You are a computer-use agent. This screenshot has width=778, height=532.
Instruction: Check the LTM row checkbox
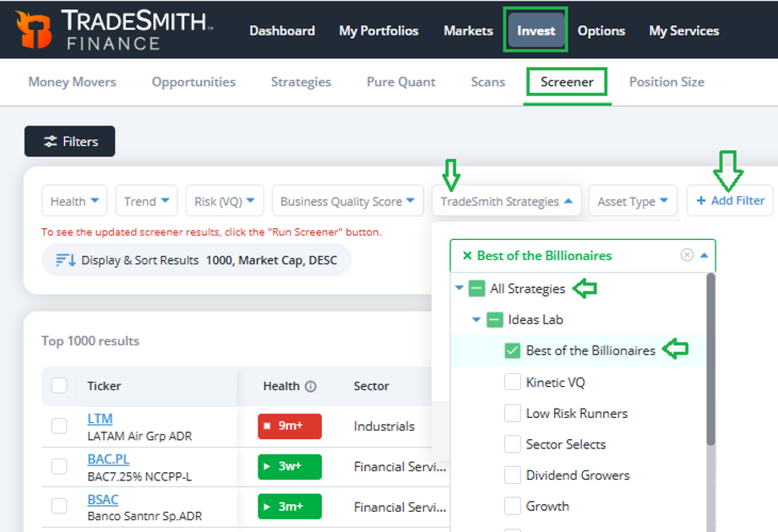pyautogui.click(x=59, y=426)
